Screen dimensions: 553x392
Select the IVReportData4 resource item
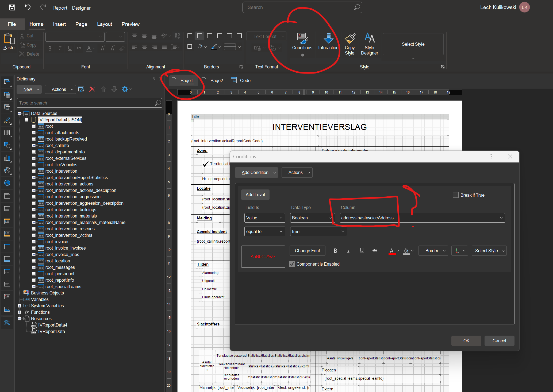click(52, 325)
